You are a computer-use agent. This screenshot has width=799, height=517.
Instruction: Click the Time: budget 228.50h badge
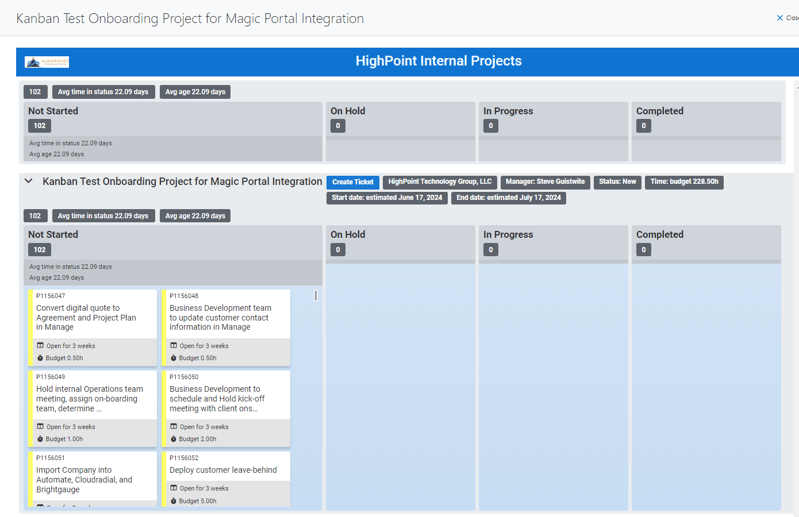684,182
